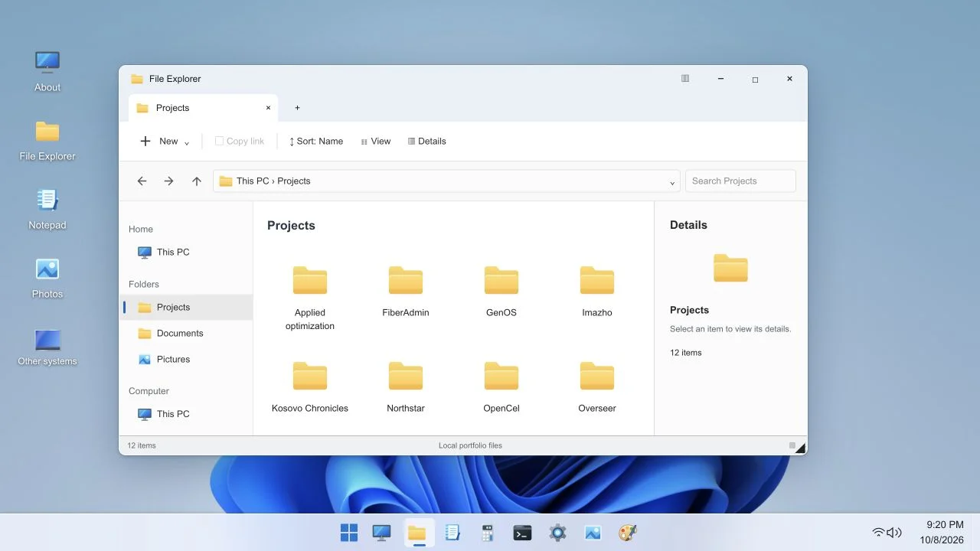Click '12 items' in the status bar
The height and width of the screenshot is (551, 980).
tap(142, 445)
